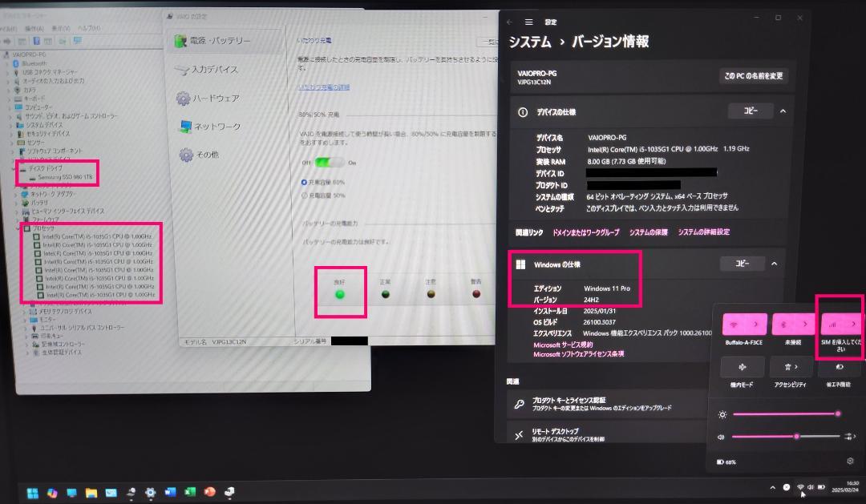Open Microsoft サービス規約 link
Image resolution: width=866 pixels, height=504 pixels.
[563, 345]
